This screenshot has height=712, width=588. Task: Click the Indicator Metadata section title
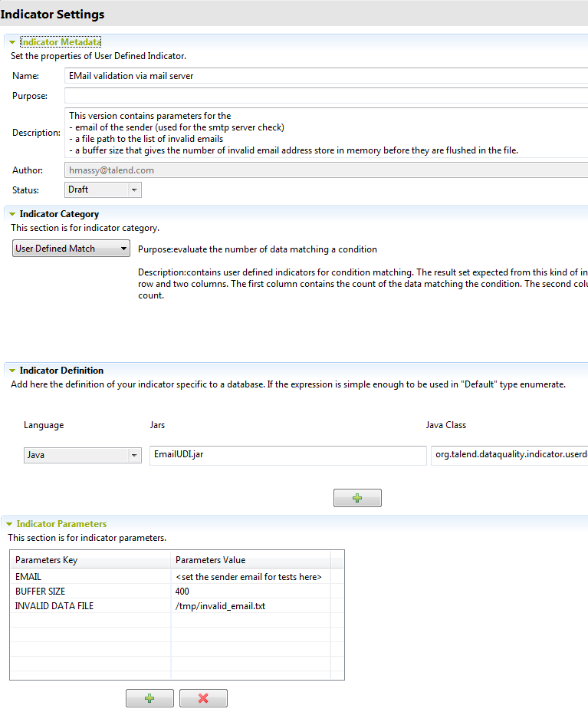(x=61, y=42)
